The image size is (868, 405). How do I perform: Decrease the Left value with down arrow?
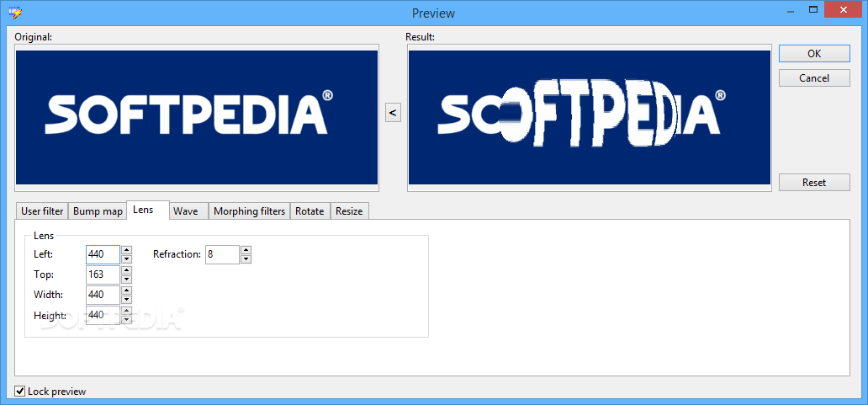127,259
